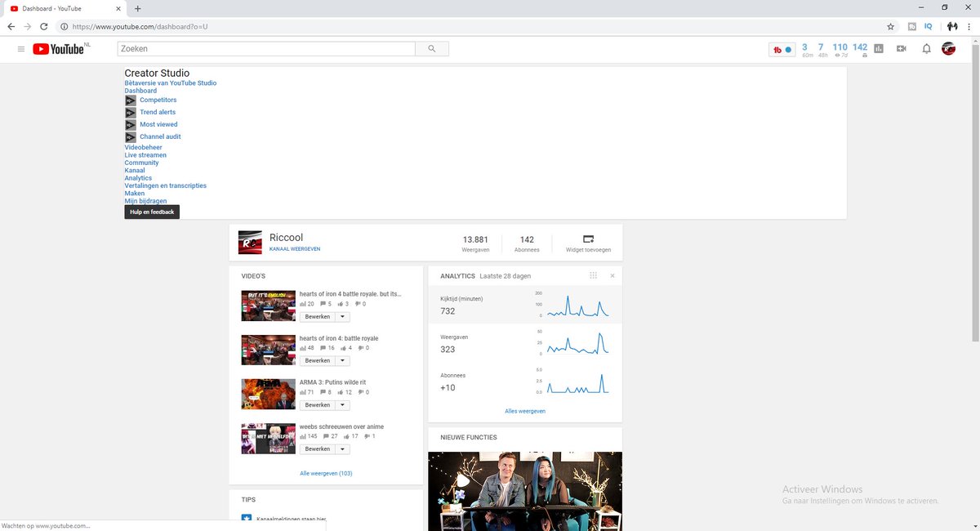Click the Analytics widget drag-handle grid icon
The image size is (980, 531).
(594, 276)
